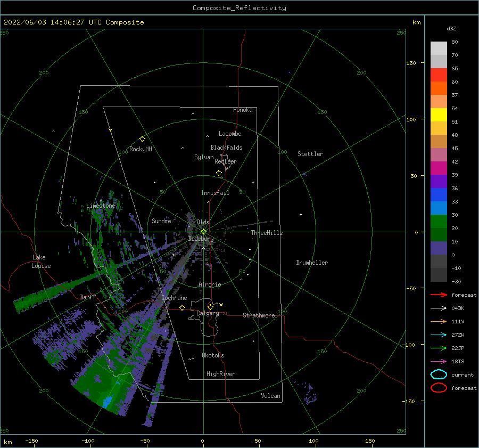The width and height of the screenshot is (479, 448).
Task: Click the blue high-reflectivity echo at southwest edge
Action: coord(107,401)
